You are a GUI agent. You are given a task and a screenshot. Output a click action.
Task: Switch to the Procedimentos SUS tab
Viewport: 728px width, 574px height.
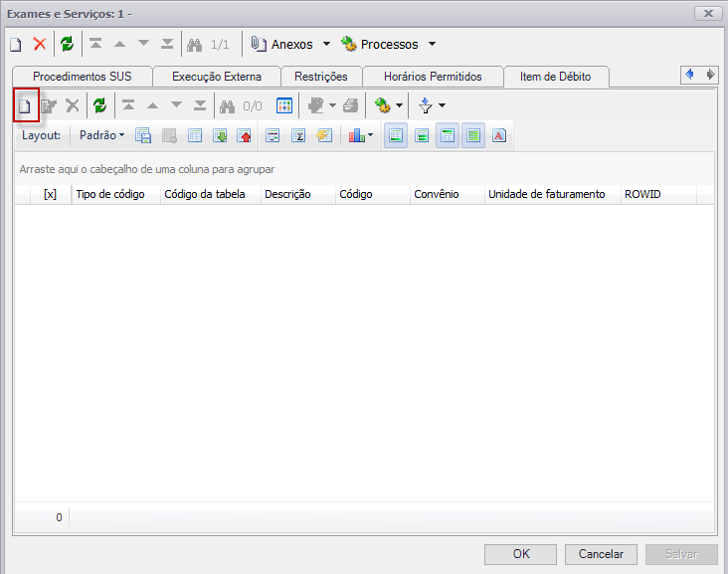[83, 77]
